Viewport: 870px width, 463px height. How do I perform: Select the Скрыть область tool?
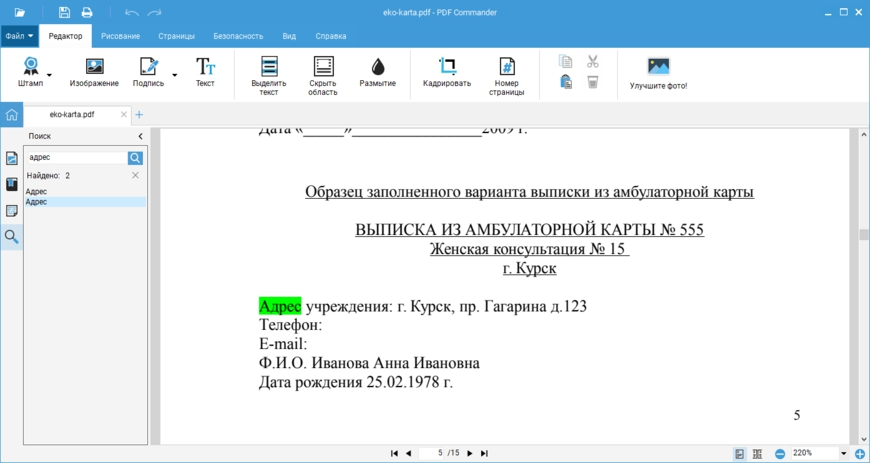323,76
